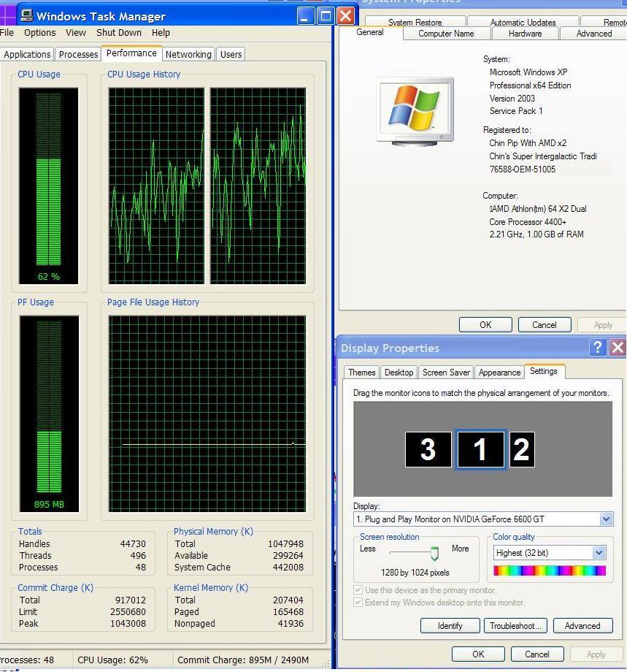Image resolution: width=627 pixels, height=672 pixels.
Task: Click the Task Manager title bar icon
Action: [26, 15]
